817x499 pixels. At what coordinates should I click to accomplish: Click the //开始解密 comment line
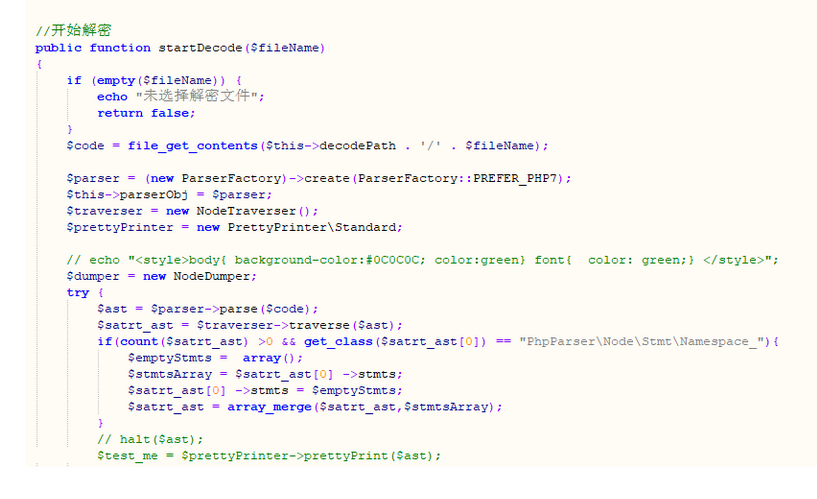coord(73,31)
